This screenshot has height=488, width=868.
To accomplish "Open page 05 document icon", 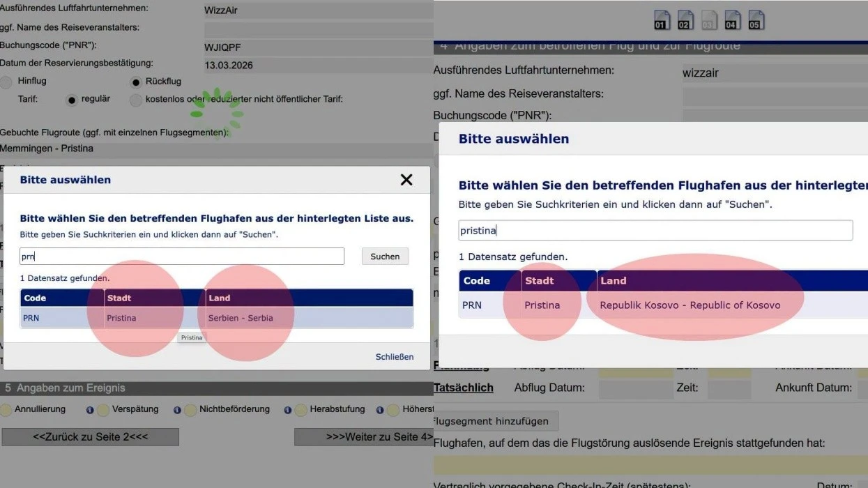I will click(x=756, y=20).
